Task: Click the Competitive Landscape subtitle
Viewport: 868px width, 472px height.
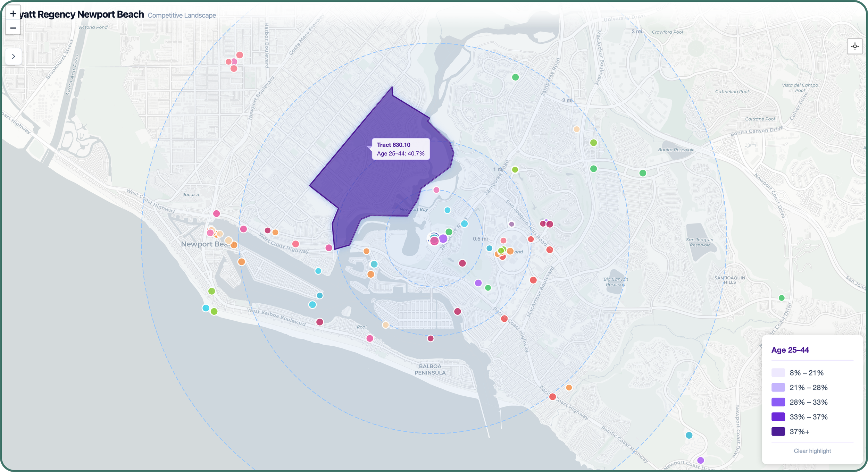Action: 182,15
